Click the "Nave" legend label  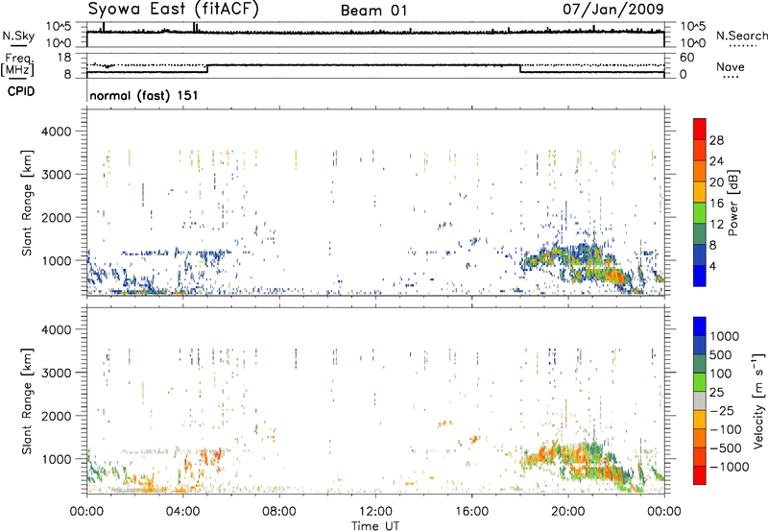coord(731,66)
